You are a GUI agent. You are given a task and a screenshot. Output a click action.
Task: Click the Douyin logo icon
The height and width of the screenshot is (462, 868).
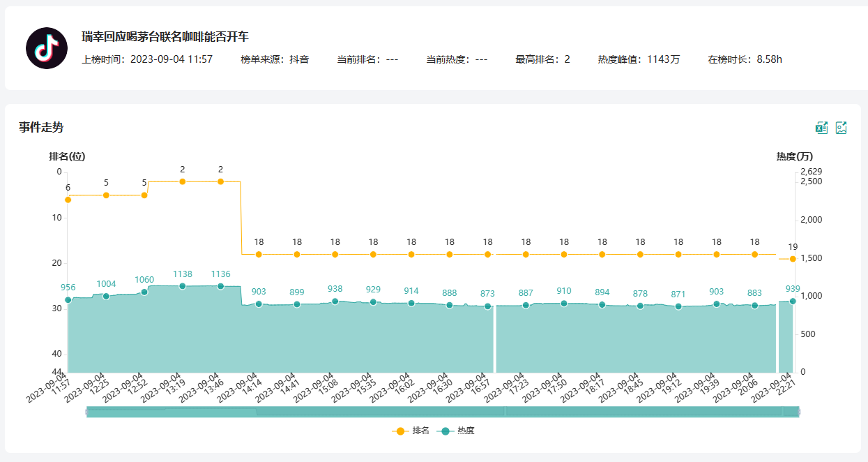pyautogui.click(x=47, y=48)
